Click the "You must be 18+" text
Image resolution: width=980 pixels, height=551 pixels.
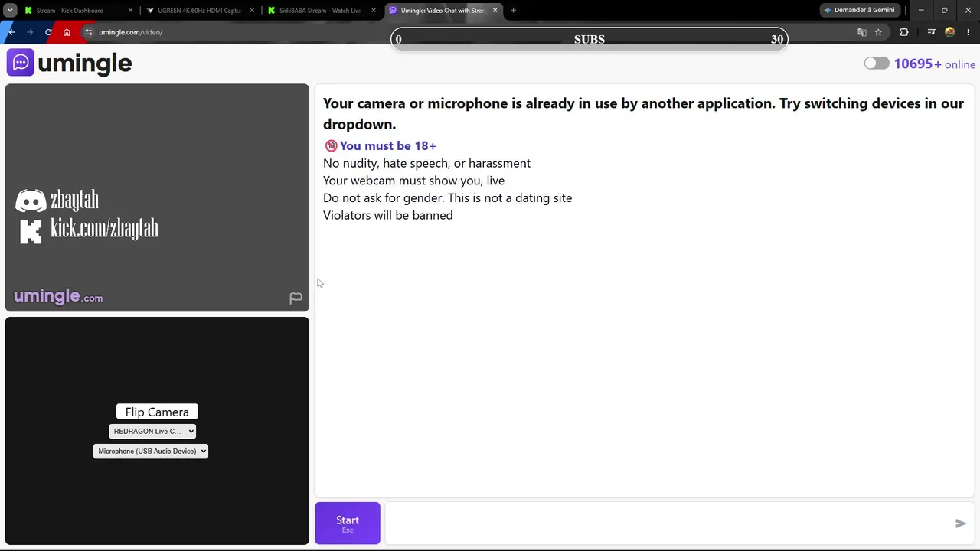coord(388,145)
